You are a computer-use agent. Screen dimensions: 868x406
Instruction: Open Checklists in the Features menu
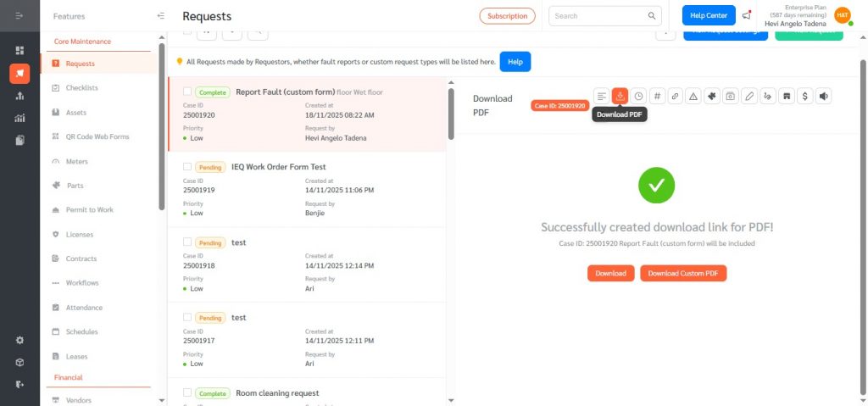81,87
